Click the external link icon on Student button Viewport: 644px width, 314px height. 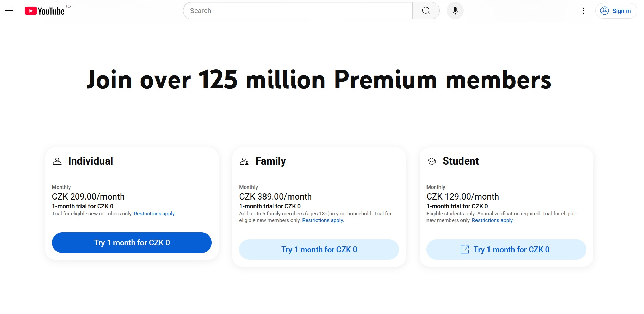[465, 250]
